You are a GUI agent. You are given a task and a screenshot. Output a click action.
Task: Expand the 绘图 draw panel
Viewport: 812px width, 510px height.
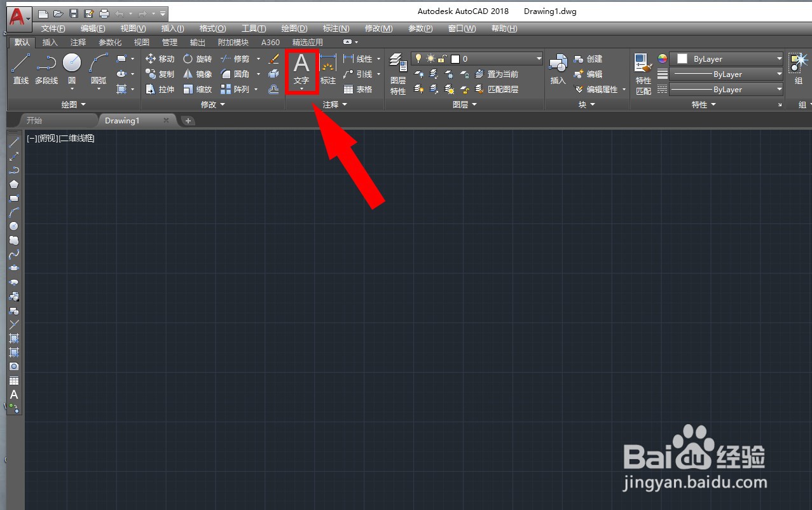[x=73, y=104]
